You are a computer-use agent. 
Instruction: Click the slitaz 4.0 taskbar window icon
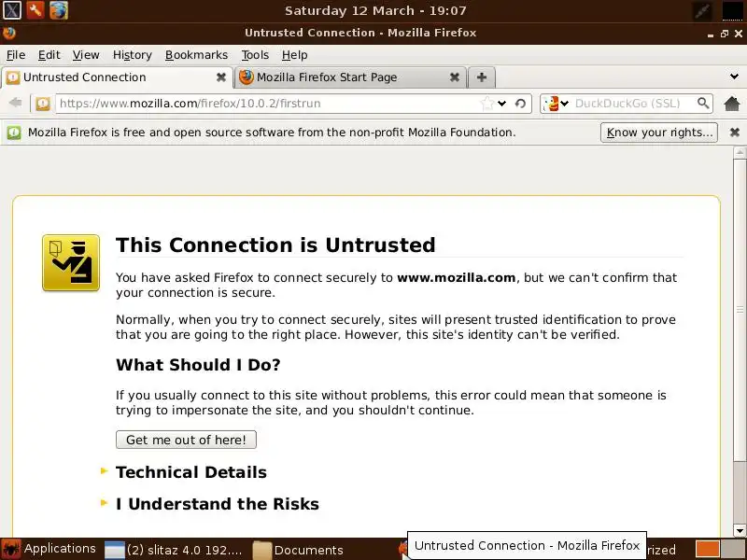[114, 550]
